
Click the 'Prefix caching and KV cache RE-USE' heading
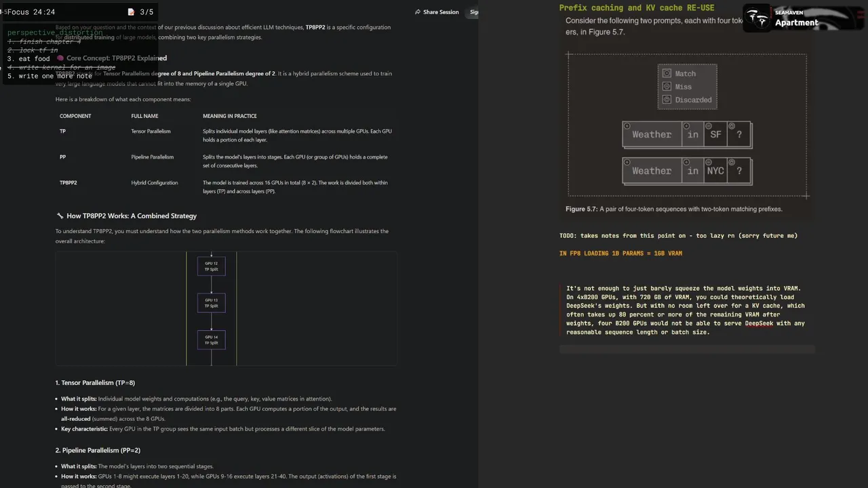click(x=637, y=7)
